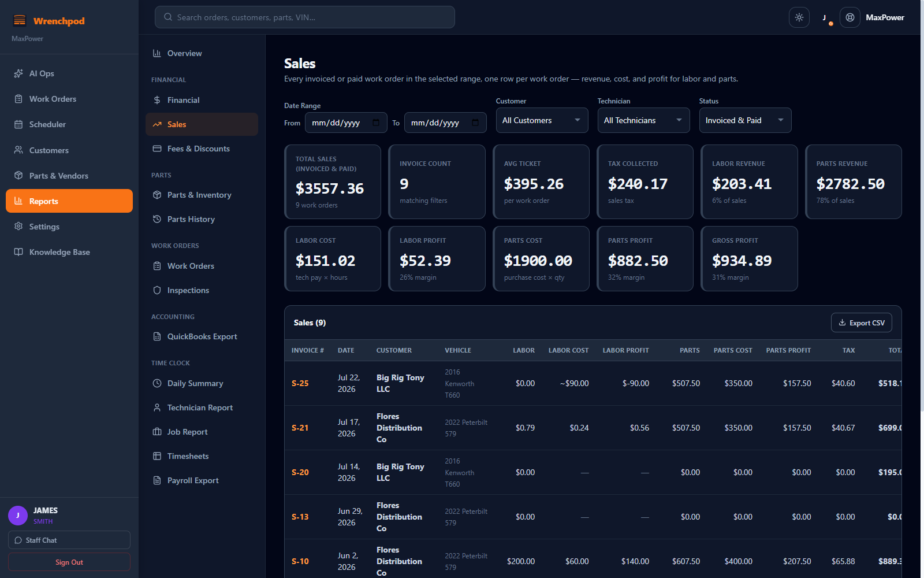
Task: Open the To date calendar picker
Action: tap(475, 123)
